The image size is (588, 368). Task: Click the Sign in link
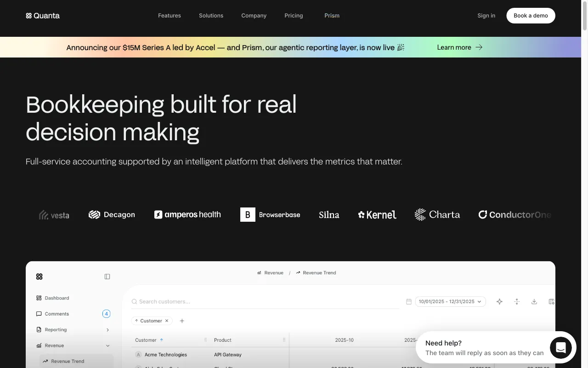(x=486, y=16)
